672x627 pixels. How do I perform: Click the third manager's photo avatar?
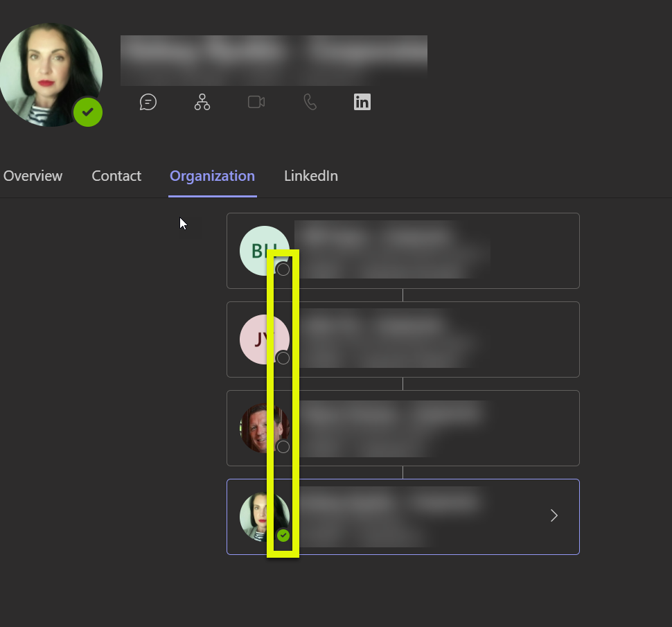pos(264,427)
